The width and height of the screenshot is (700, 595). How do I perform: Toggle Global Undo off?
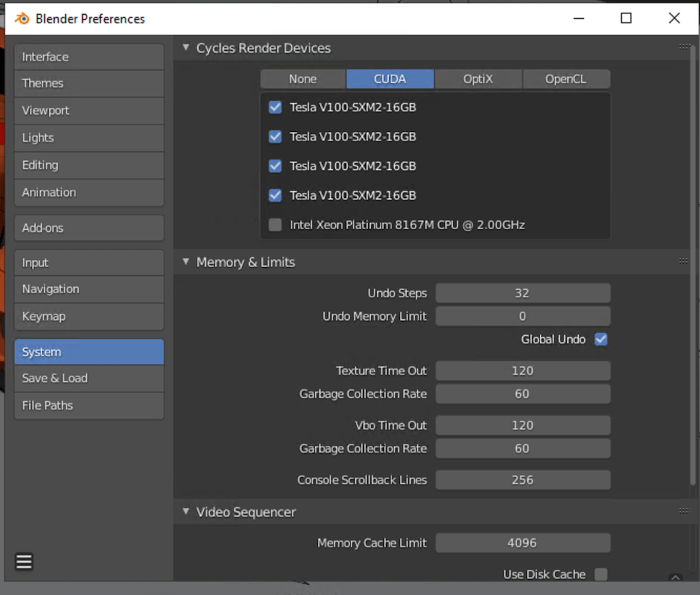pyautogui.click(x=600, y=339)
